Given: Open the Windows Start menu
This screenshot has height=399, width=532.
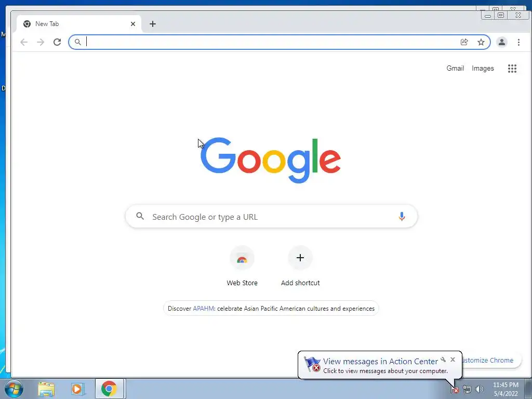Looking at the screenshot, I should (x=14, y=389).
